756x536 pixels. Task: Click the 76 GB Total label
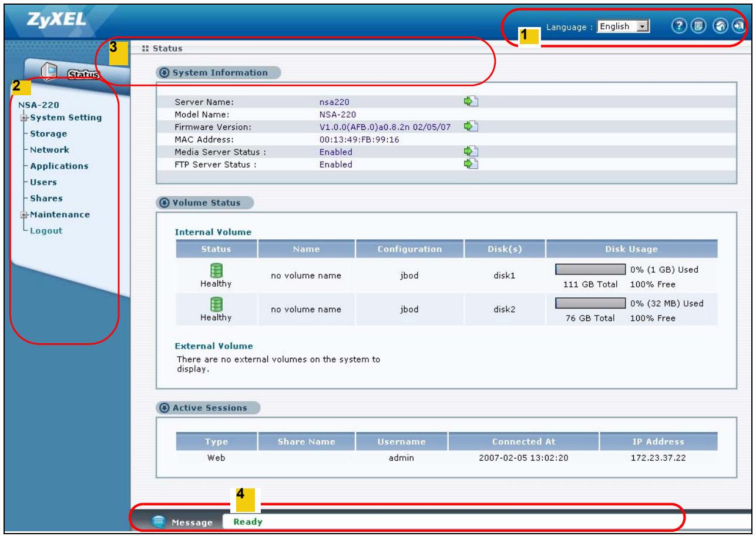[x=591, y=319]
